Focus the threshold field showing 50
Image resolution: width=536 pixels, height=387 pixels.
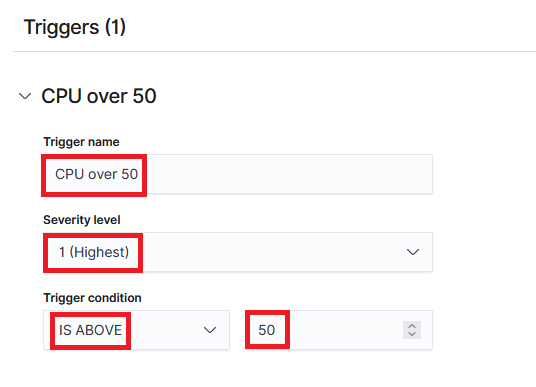coord(339,330)
